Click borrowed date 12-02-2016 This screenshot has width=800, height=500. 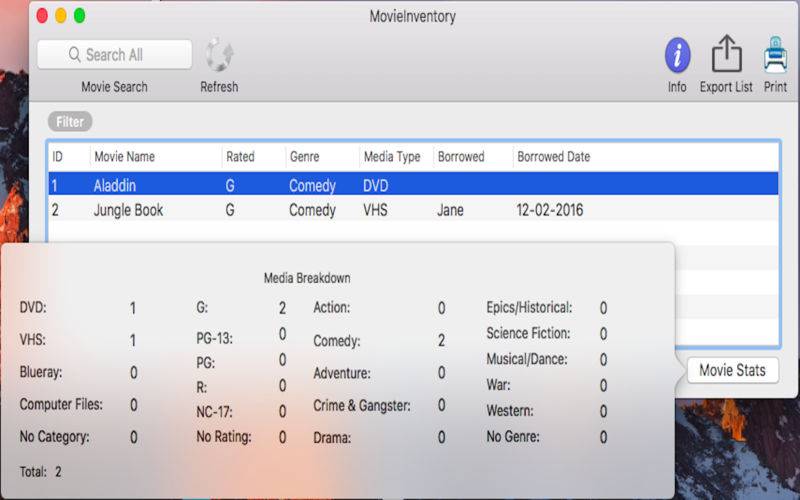point(550,210)
